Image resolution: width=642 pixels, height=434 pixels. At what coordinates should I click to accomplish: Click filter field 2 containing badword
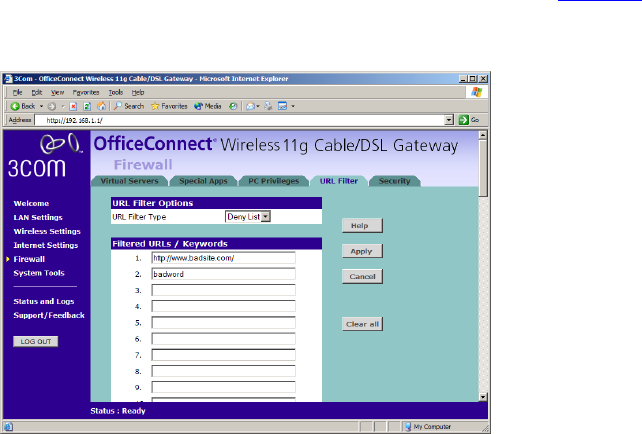point(224,274)
